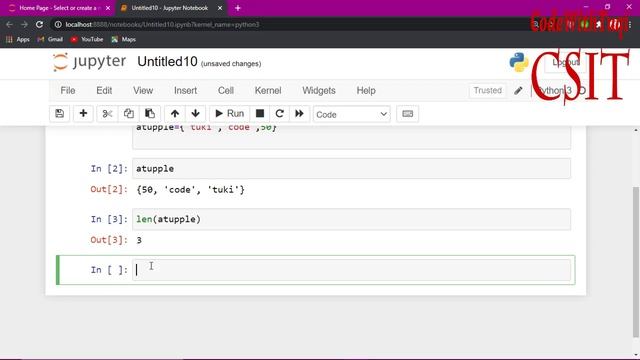Cut selected cells with scissors icon
Viewport: 640px width, 360px height.
point(107,114)
